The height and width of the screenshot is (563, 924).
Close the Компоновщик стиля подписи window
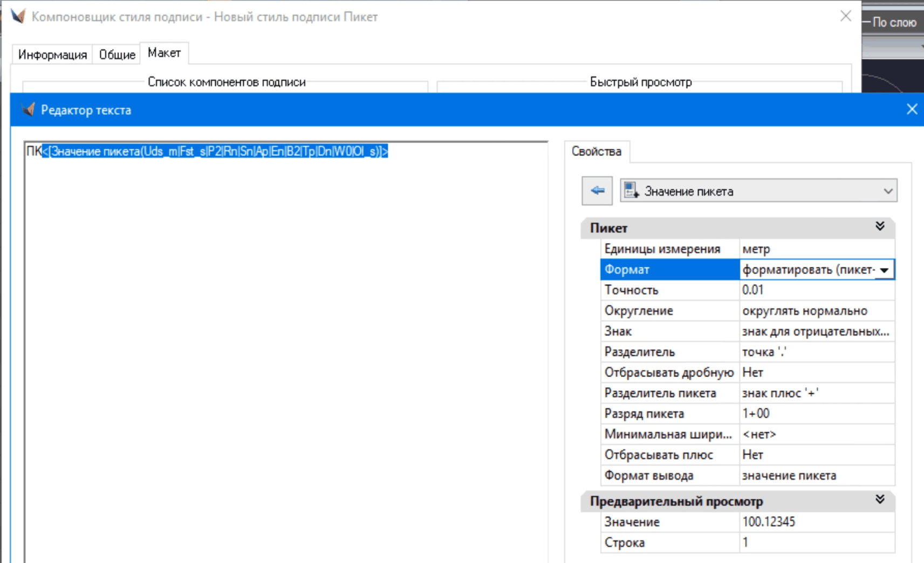click(x=845, y=17)
